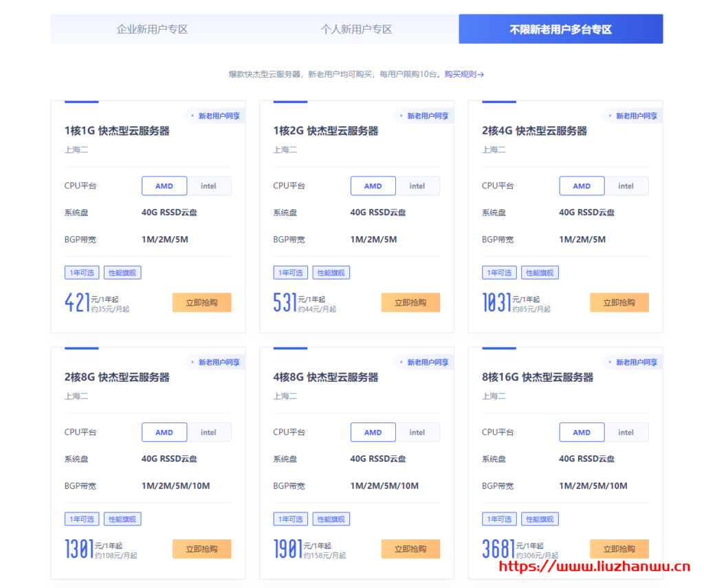Click 立即抢购 for 1核1G server
Viewport: 704px width, 588px height.
[x=202, y=303]
